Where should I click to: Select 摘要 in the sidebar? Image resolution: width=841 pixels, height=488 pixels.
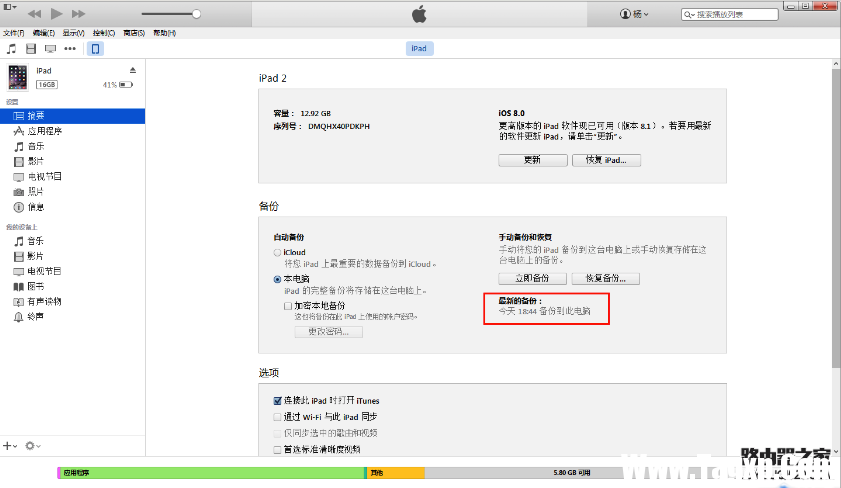[x=72, y=116]
